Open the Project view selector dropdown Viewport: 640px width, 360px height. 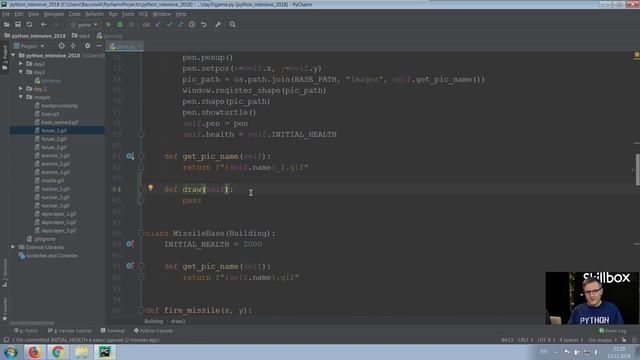pyautogui.click(x=29, y=46)
